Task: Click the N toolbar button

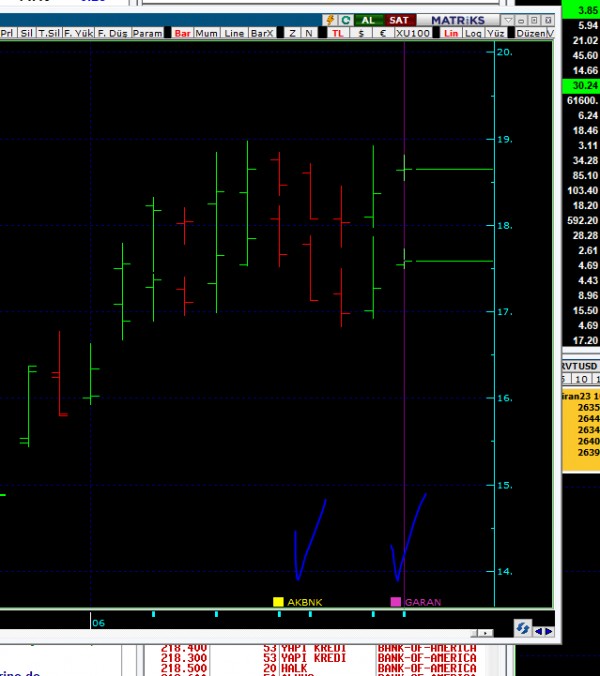Action: click(x=309, y=33)
